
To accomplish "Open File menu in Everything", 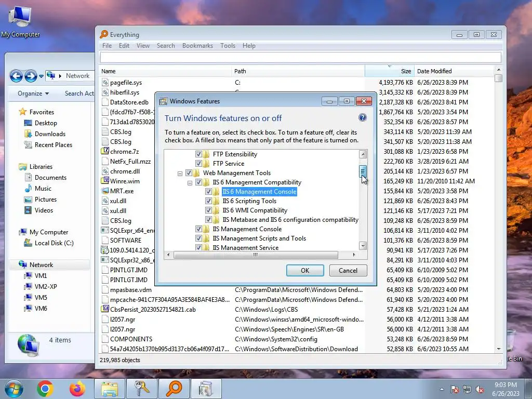I will pyautogui.click(x=107, y=46).
